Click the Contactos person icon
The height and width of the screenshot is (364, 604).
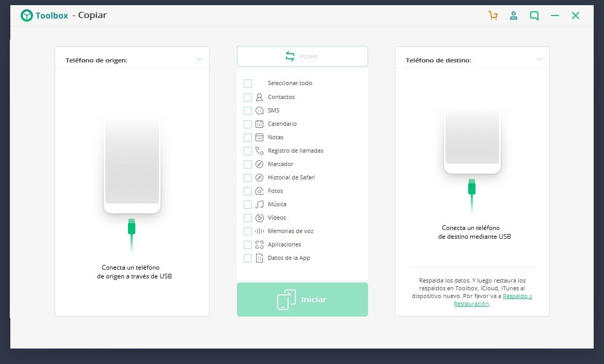[x=260, y=97]
